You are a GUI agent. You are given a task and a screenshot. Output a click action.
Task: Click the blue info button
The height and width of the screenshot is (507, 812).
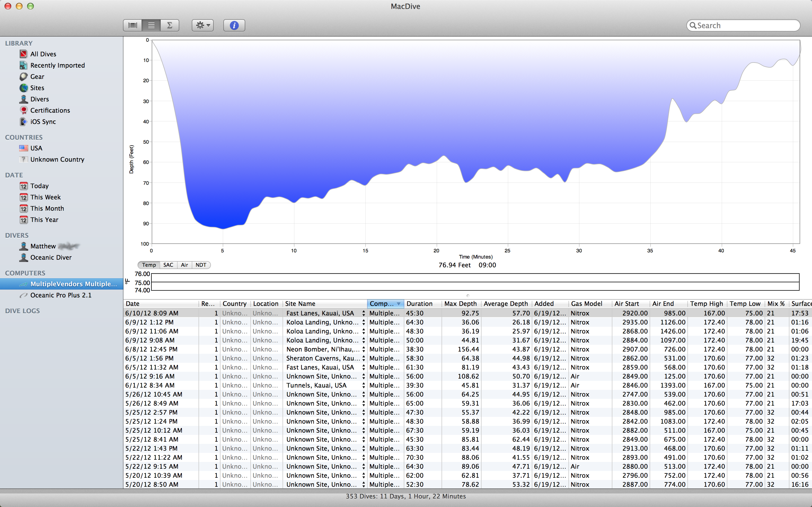(x=234, y=25)
